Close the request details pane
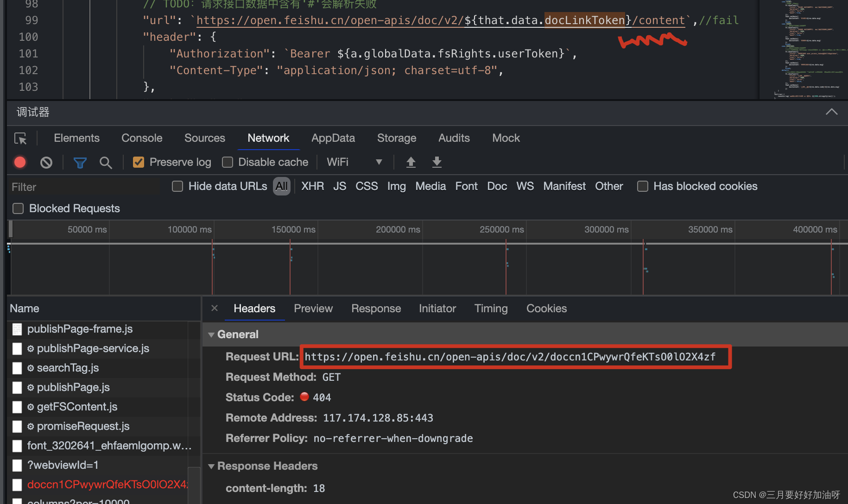Viewport: 848px width, 504px height. click(x=215, y=308)
